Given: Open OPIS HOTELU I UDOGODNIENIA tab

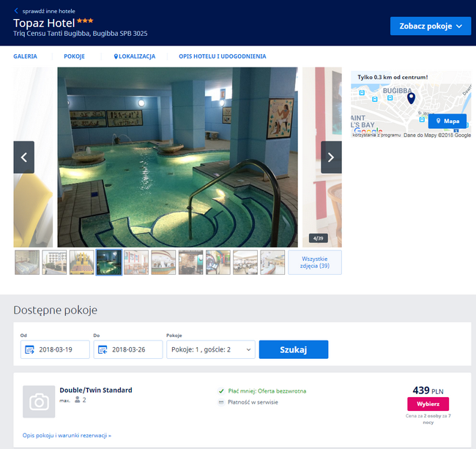Looking at the screenshot, I should [x=222, y=56].
